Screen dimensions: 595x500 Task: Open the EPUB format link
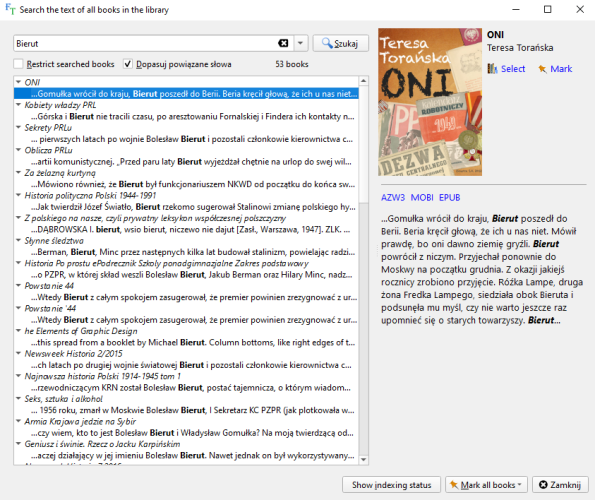[450, 198]
